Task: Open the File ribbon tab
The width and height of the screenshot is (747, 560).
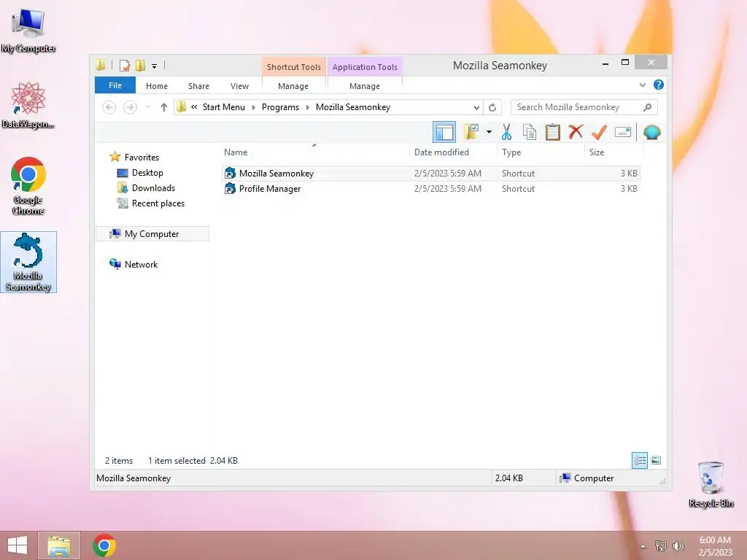Action: pyautogui.click(x=115, y=85)
